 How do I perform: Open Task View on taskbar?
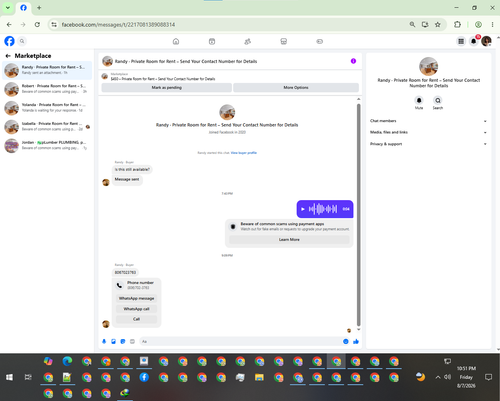point(28,377)
